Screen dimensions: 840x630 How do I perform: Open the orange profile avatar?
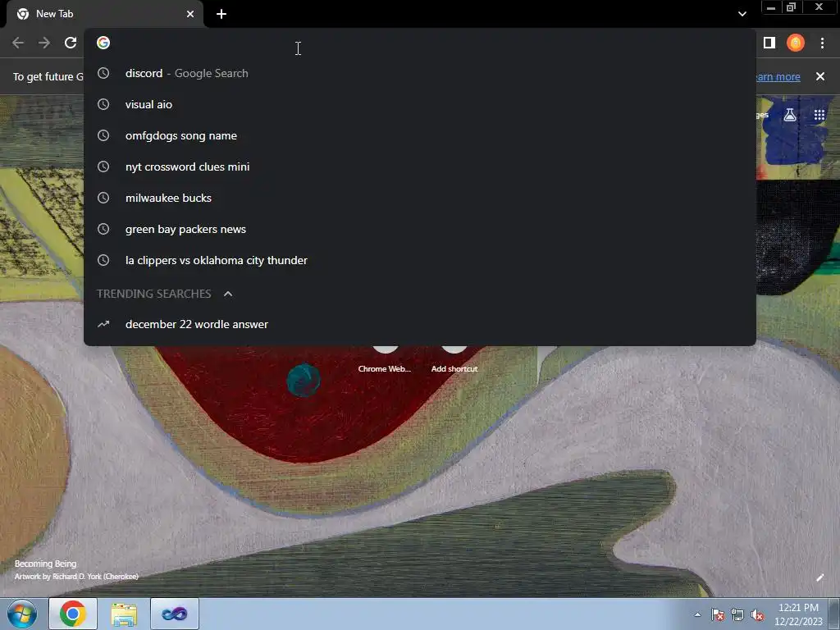[796, 43]
